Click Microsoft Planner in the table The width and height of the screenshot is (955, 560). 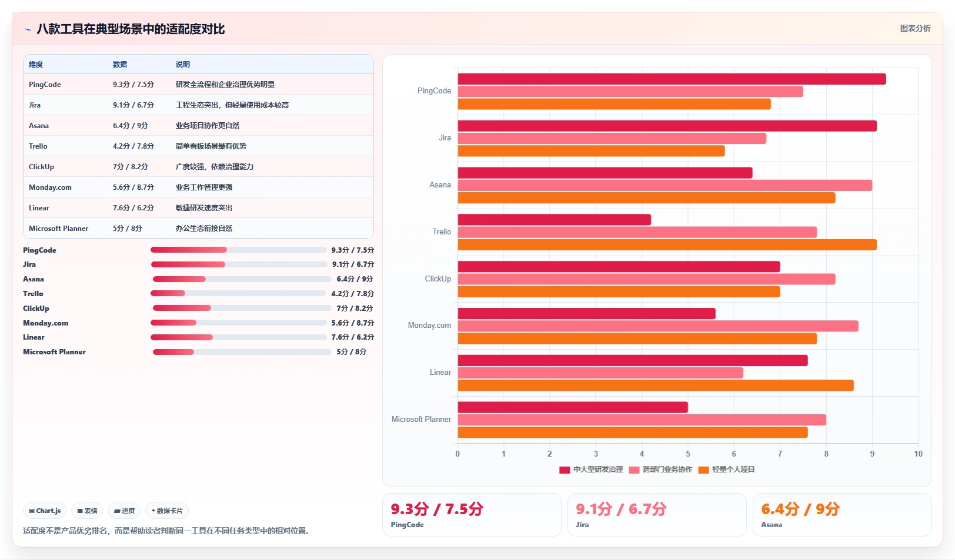[x=58, y=229]
